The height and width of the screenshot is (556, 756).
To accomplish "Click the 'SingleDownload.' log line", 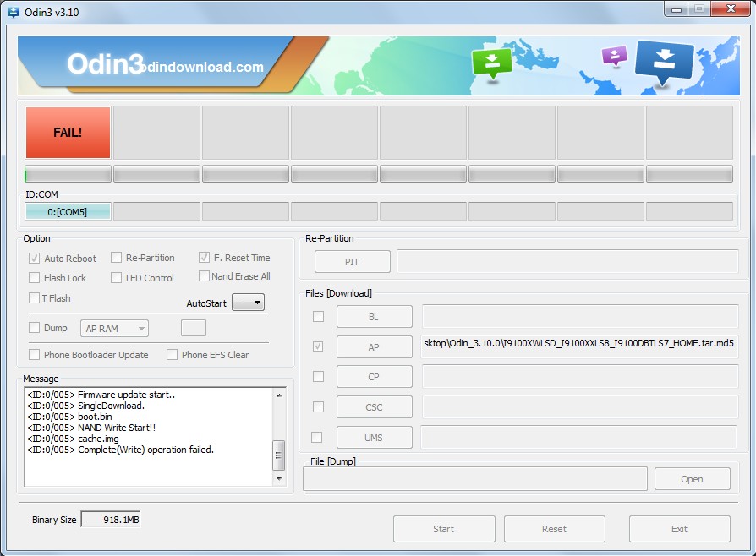I will pos(85,406).
